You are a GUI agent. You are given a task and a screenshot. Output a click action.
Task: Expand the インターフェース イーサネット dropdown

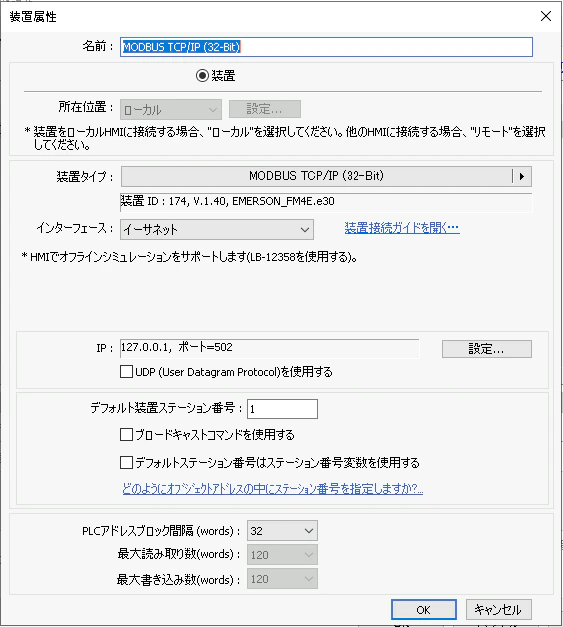click(x=217, y=230)
